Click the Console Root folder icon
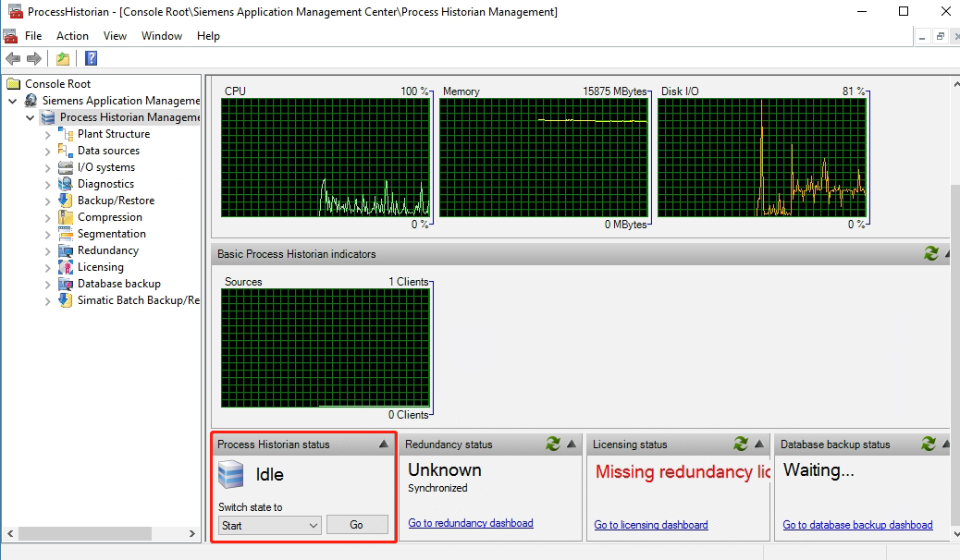 pos(14,84)
